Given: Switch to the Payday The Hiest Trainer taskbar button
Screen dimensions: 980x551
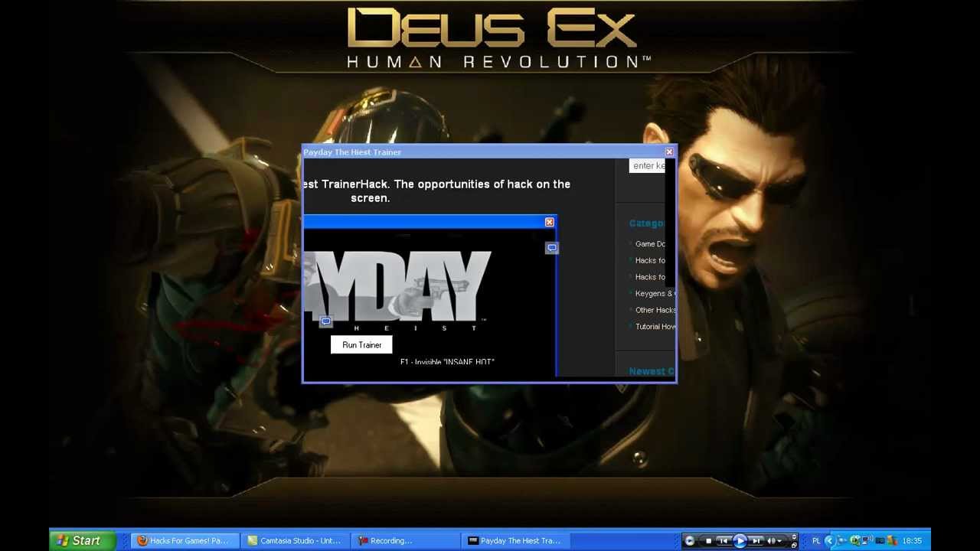Looking at the screenshot, I should tap(518, 540).
